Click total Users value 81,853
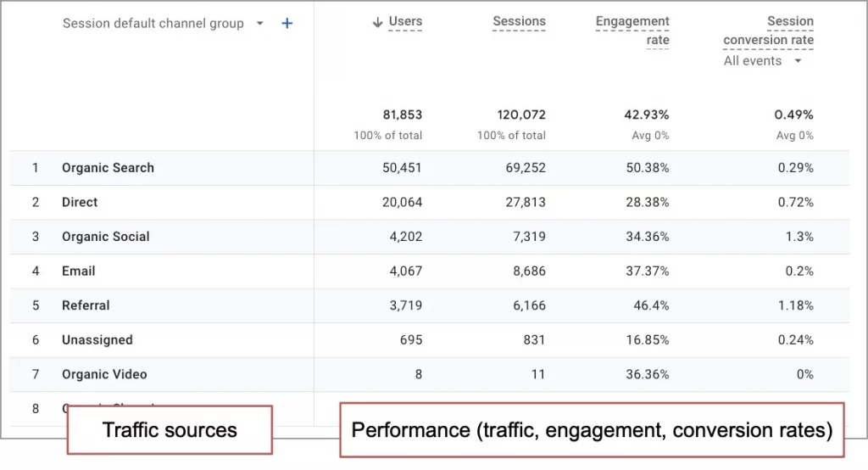 (x=402, y=115)
